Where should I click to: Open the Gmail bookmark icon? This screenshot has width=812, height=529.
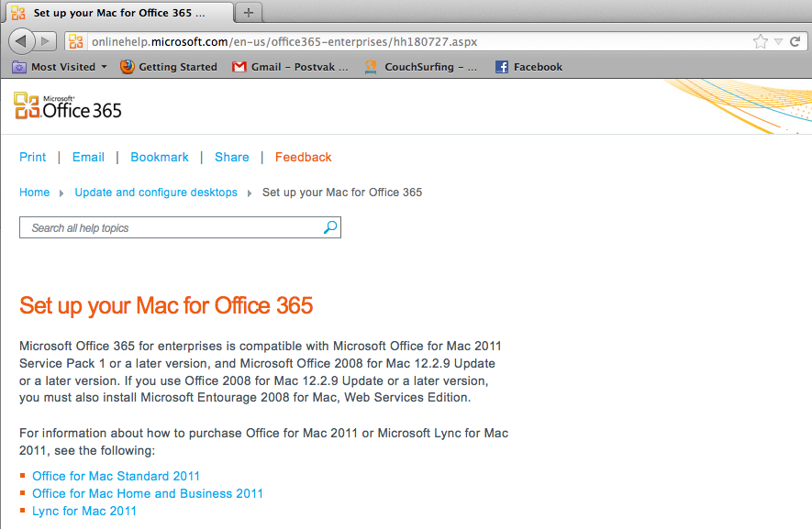[239, 67]
